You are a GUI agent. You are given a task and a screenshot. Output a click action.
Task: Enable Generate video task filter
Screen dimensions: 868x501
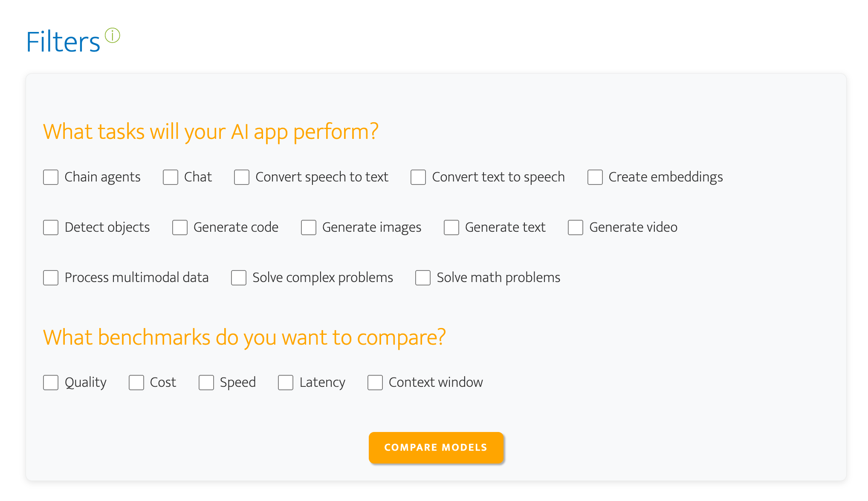[x=576, y=227]
